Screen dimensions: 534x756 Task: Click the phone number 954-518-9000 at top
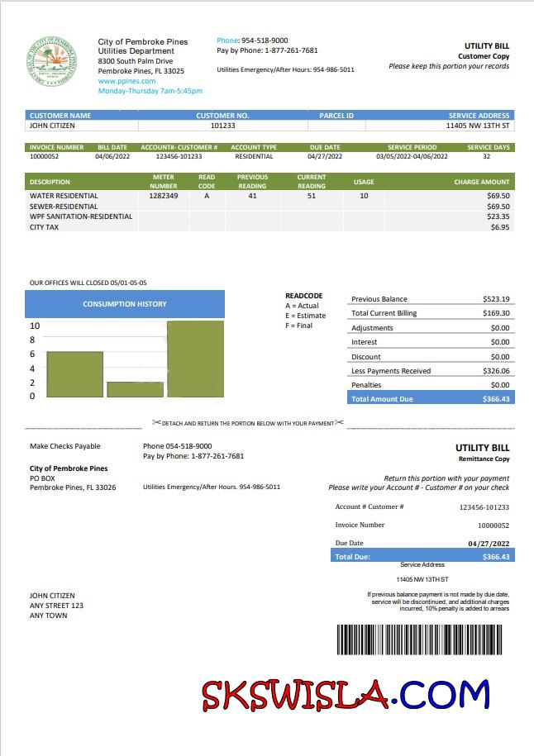tap(264, 40)
